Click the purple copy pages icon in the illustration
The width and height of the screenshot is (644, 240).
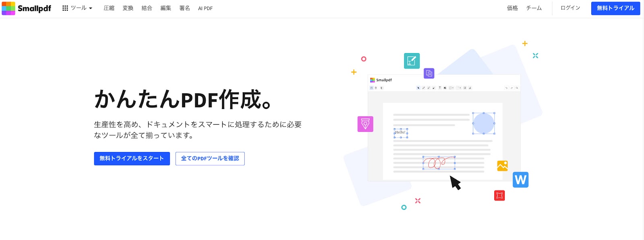[429, 74]
